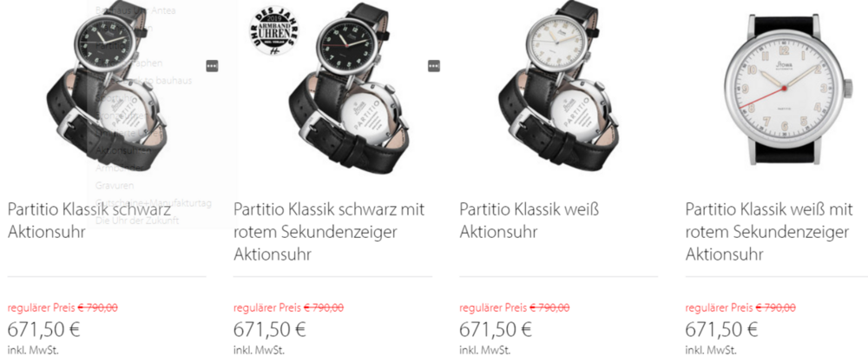Open Partitio Klassik schwarz mit rotem Sekundenzeiger title
Image resolution: width=868 pixels, height=357 pixels.
click(x=329, y=232)
